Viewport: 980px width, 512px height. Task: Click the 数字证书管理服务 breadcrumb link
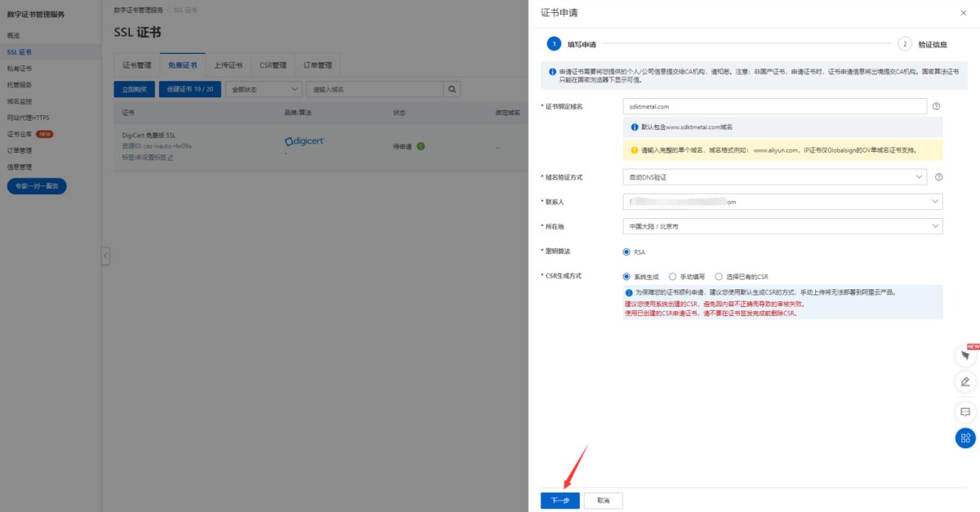pyautogui.click(x=139, y=10)
